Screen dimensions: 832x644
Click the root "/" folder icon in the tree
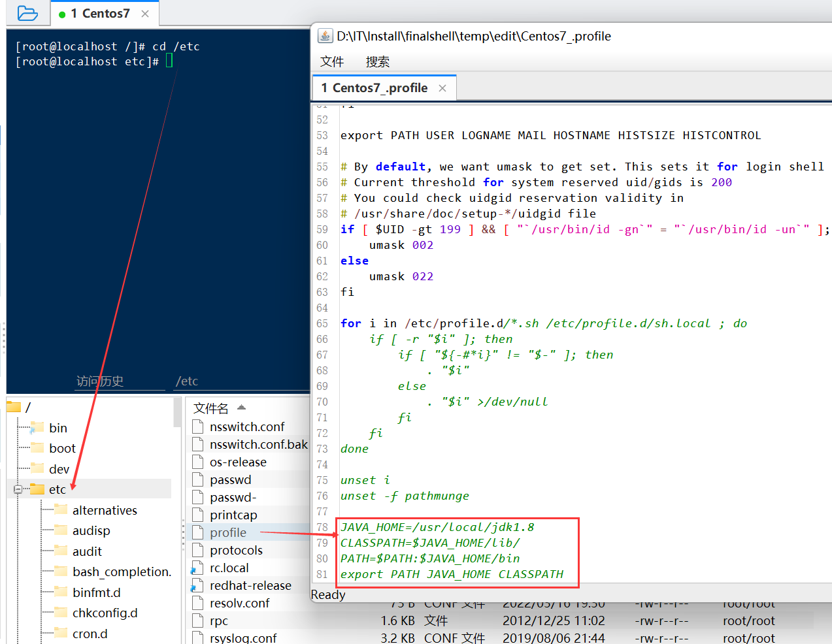(13, 406)
